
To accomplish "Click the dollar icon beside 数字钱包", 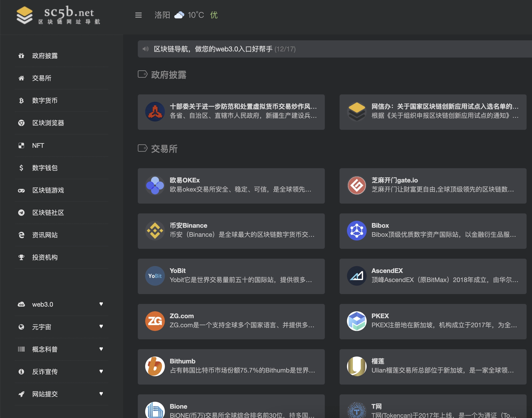I will click(x=21, y=168).
